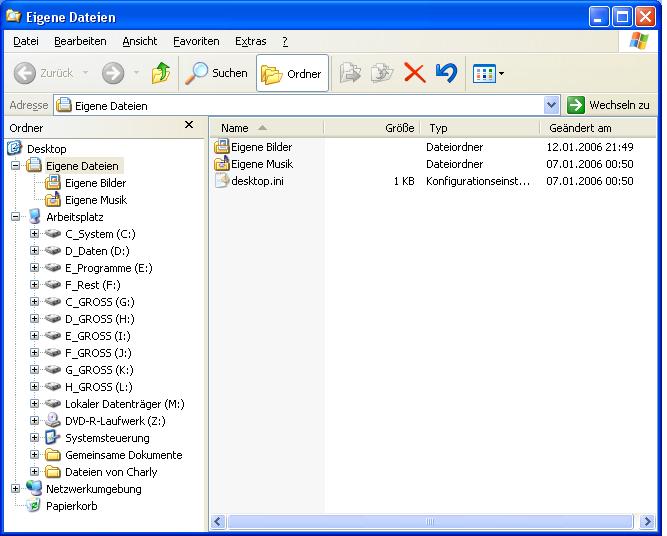The image size is (667, 536).
Task: Open the address bar dropdown
Action: coord(551,105)
